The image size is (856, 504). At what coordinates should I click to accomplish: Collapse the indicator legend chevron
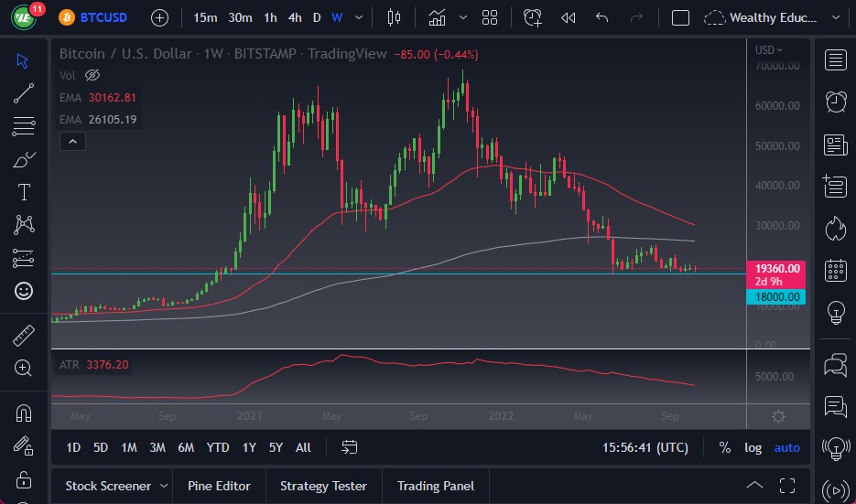pyautogui.click(x=72, y=141)
